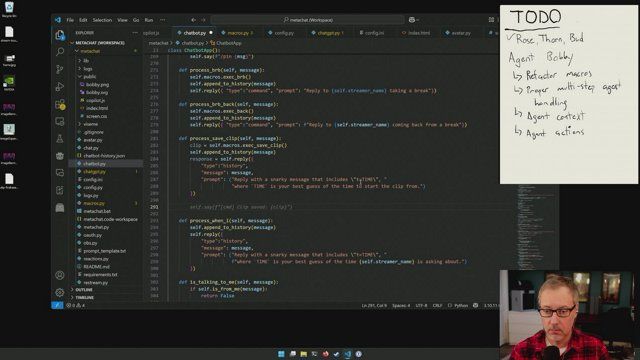Open the Search view in activity bar

coord(60,52)
